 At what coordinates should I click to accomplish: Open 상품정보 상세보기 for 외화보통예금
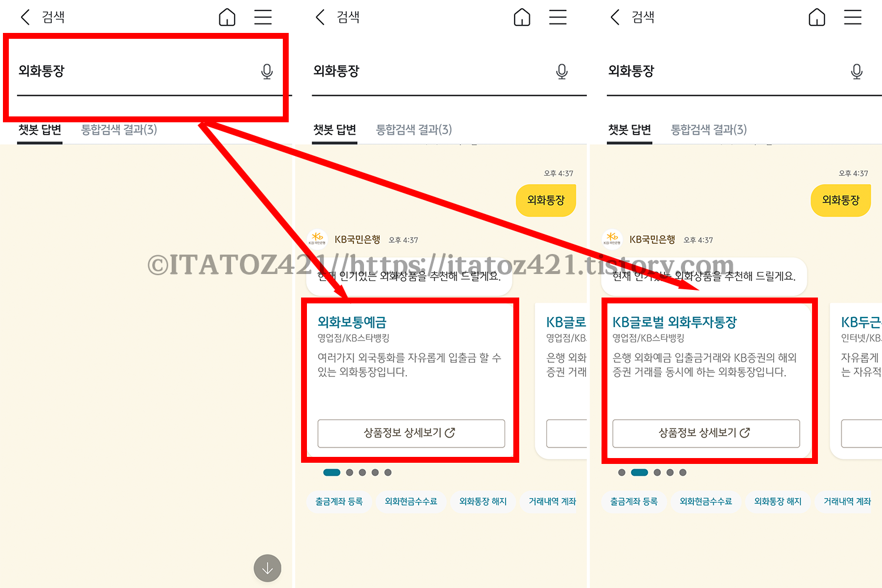[411, 433]
